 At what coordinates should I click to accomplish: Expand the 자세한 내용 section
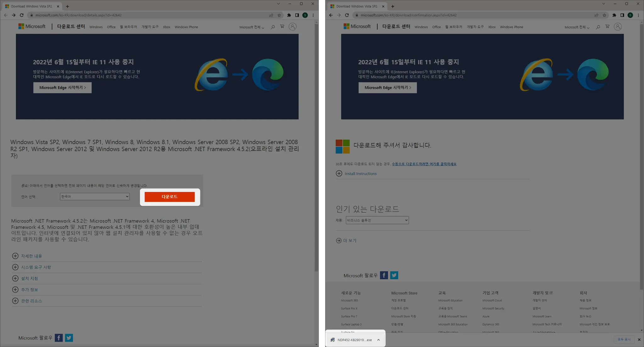(31, 256)
